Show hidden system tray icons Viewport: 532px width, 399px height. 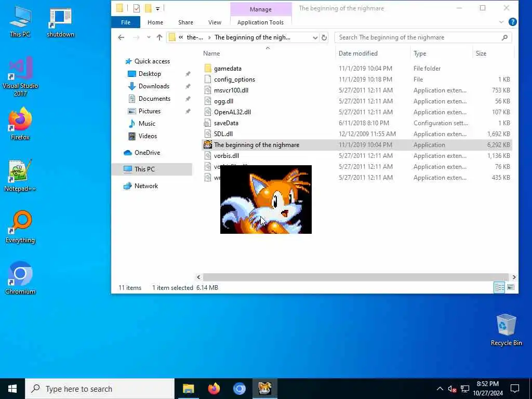(440, 389)
